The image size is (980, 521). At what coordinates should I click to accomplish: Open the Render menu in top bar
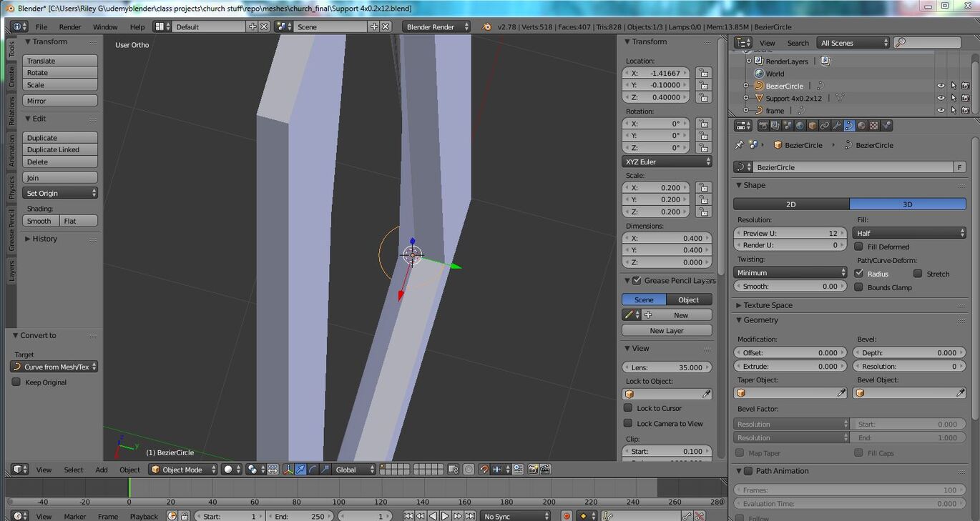click(x=70, y=26)
